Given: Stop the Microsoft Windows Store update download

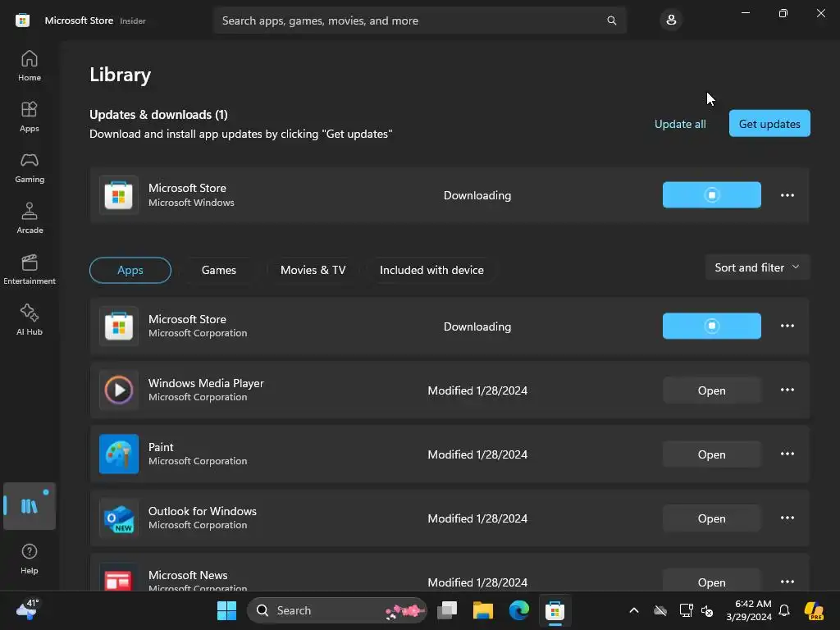Looking at the screenshot, I should tap(711, 195).
